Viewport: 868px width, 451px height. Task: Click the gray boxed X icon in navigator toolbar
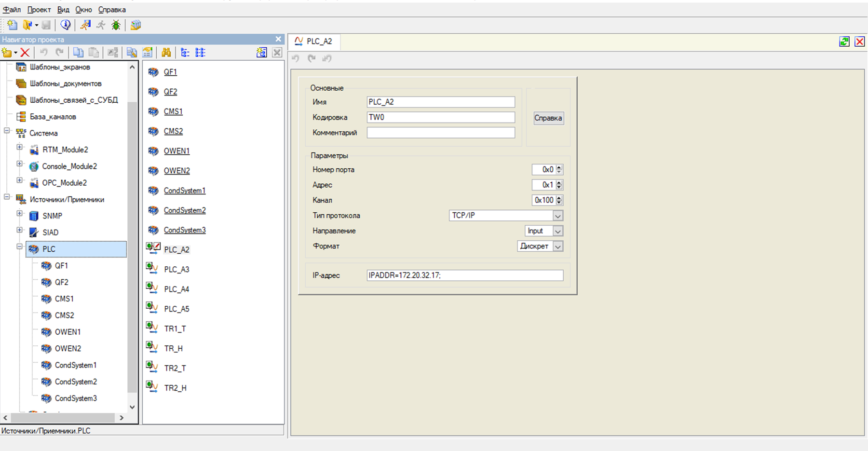pos(277,53)
